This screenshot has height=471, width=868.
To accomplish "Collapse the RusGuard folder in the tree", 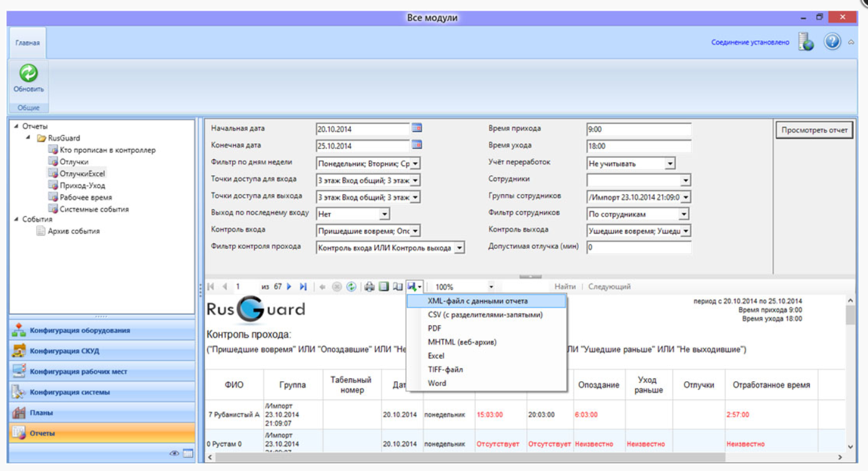I will 29,138.
